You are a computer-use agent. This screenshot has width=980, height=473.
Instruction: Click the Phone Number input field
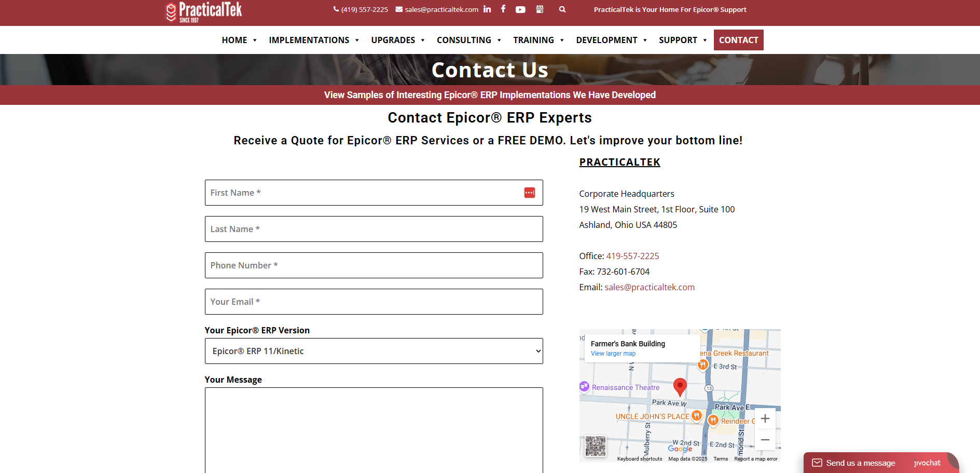coord(374,265)
